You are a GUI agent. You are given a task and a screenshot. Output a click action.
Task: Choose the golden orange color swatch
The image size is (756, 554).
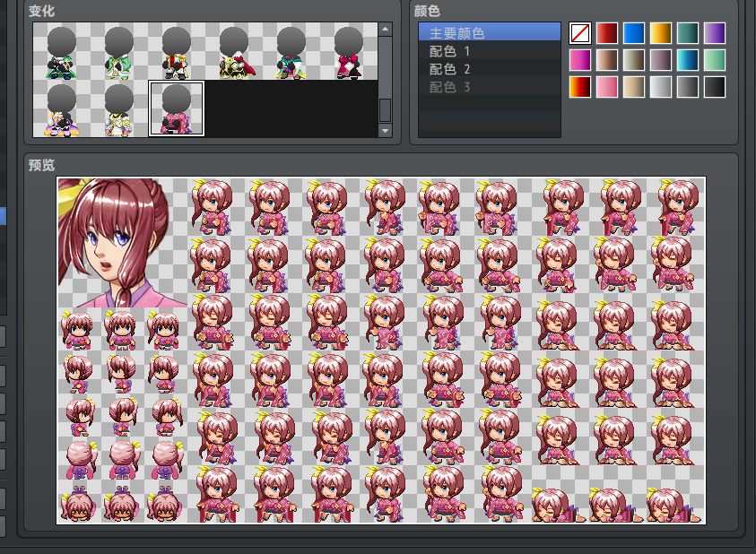click(x=661, y=33)
